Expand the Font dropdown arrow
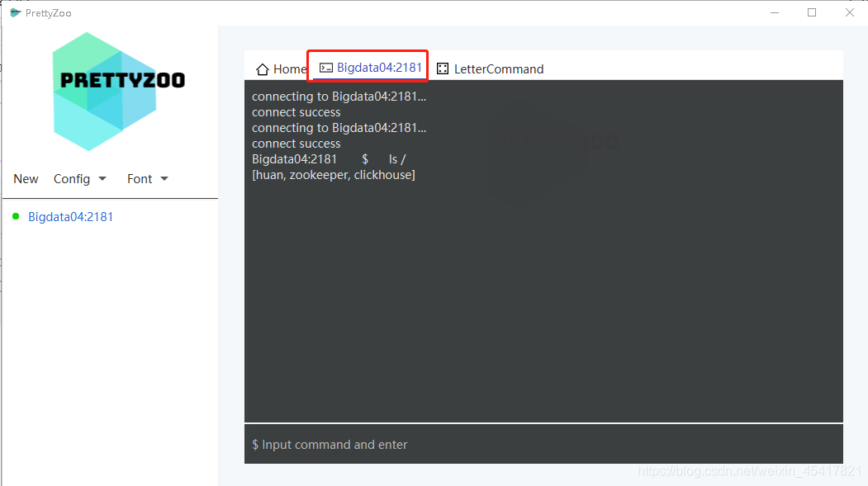The width and height of the screenshot is (868, 486). [x=164, y=178]
